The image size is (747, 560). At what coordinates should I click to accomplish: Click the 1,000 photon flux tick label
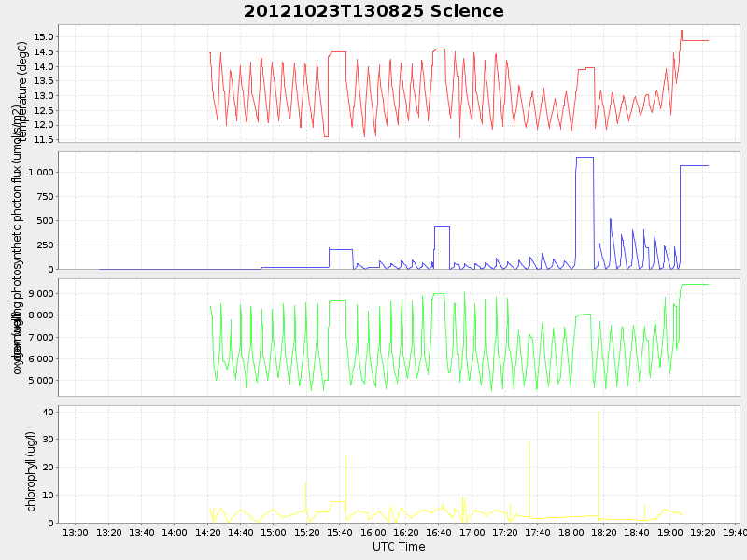point(41,173)
